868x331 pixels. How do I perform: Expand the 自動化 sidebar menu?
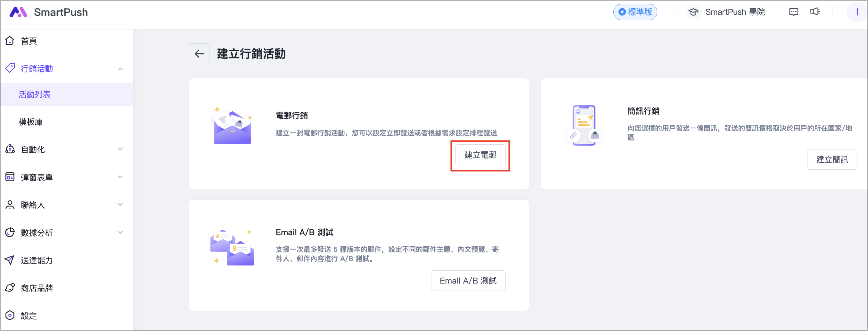[120, 149]
